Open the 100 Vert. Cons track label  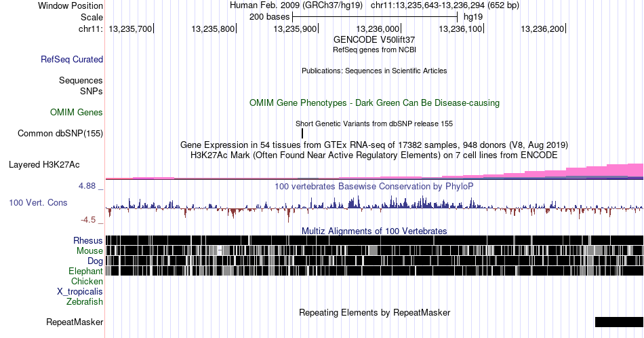38,202
